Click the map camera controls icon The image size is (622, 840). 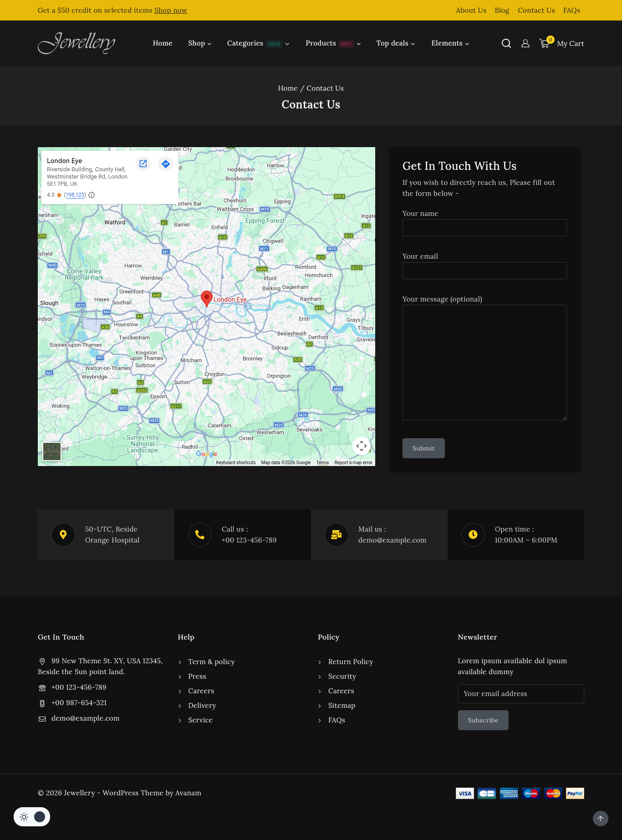point(361,446)
